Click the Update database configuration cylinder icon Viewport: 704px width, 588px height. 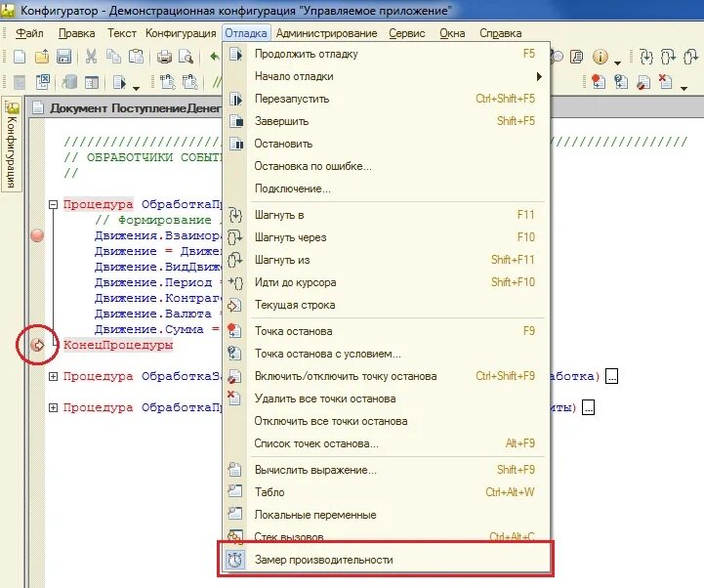[x=69, y=82]
